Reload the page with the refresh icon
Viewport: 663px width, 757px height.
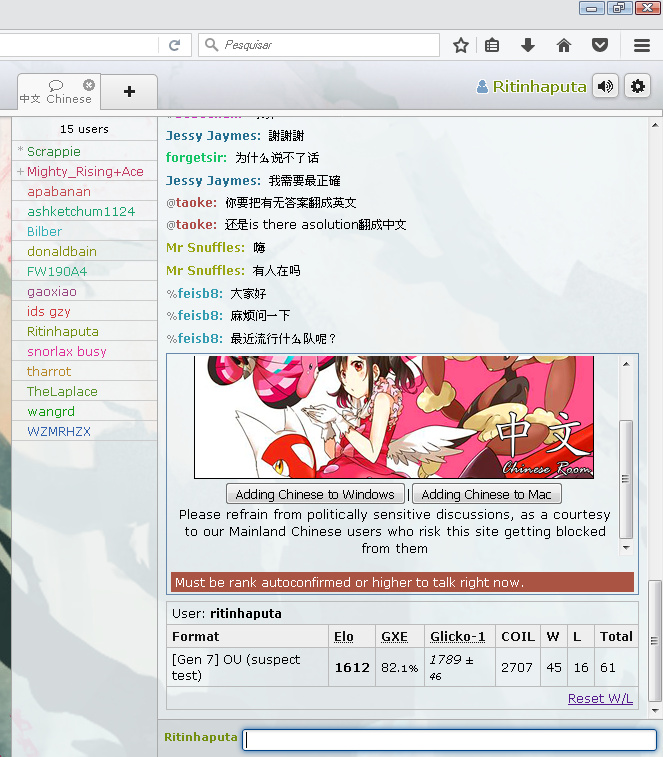[x=174, y=45]
